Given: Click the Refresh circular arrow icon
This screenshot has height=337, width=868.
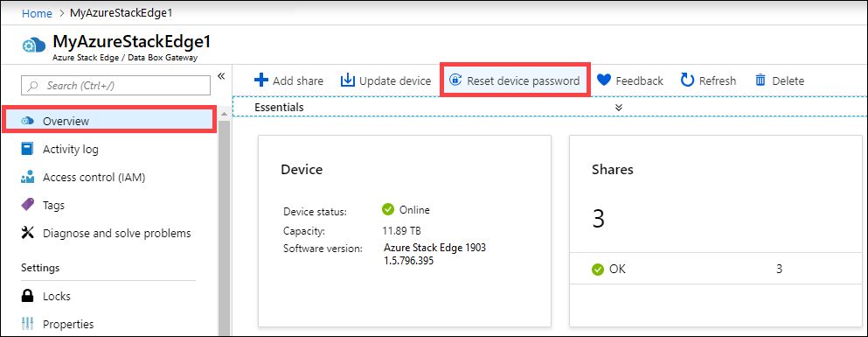Looking at the screenshot, I should tap(687, 81).
